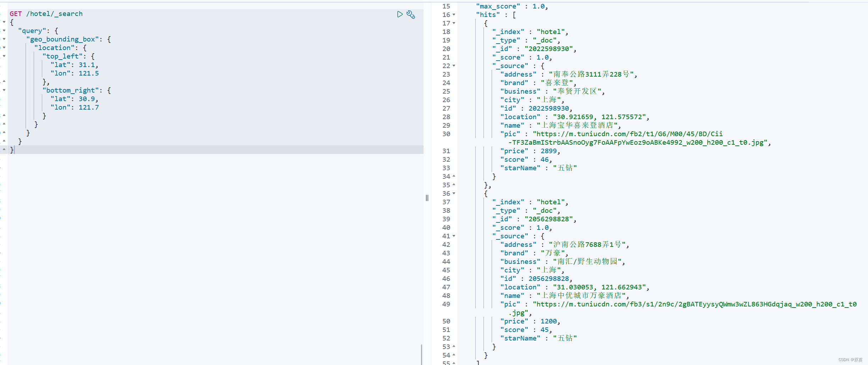Click the business value "南汇/野生动物园"
868x365 pixels.
587,262
